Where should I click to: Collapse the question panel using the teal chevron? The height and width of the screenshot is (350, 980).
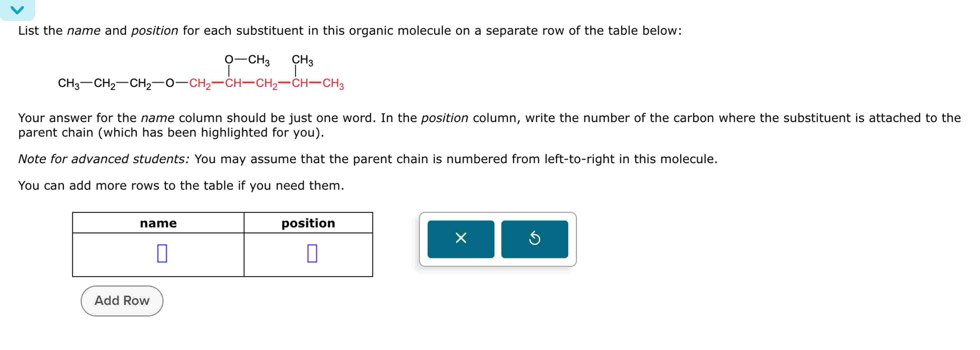pyautogui.click(x=17, y=9)
